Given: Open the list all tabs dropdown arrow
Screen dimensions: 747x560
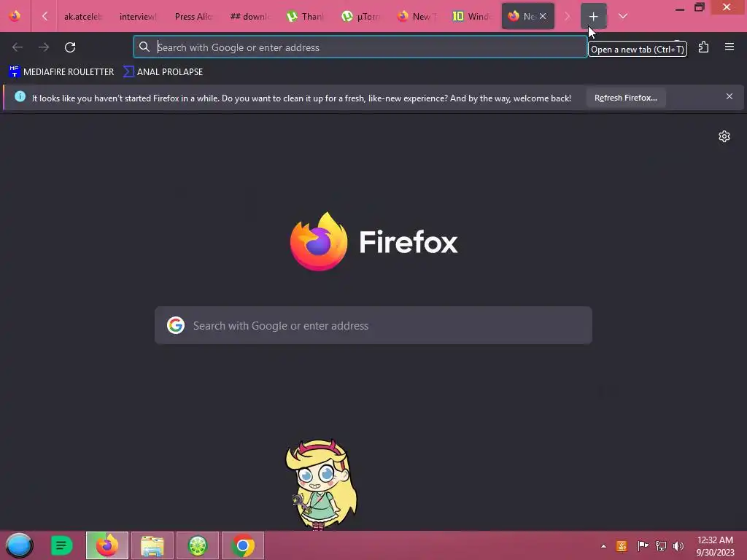Looking at the screenshot, I should click(x=623, y=16).
